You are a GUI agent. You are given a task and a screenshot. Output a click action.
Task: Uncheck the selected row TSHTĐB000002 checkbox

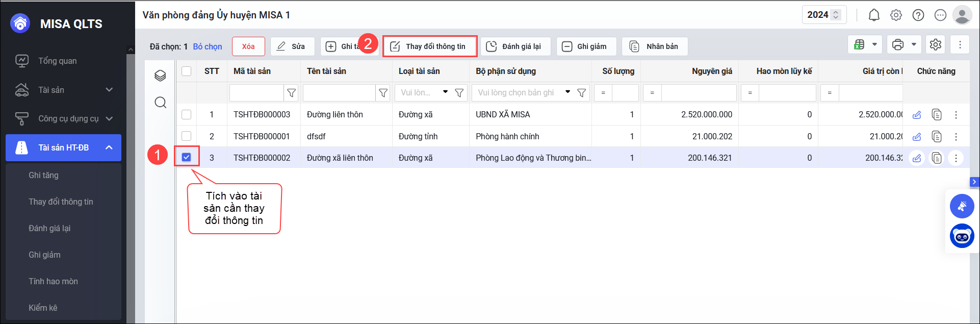point(187,158)
